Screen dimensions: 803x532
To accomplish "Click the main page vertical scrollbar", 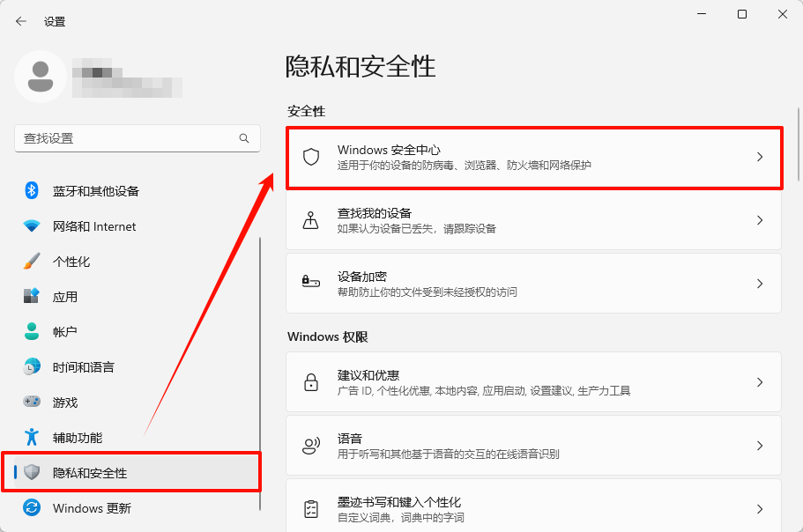I will (x=798, y=144).
